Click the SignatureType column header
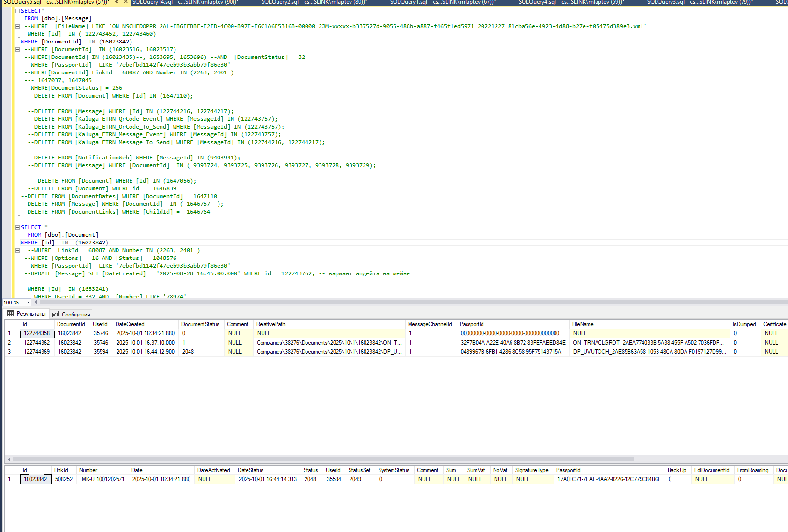Image resolution: width=788 pixels, height=532 pixels. point(532,470)
